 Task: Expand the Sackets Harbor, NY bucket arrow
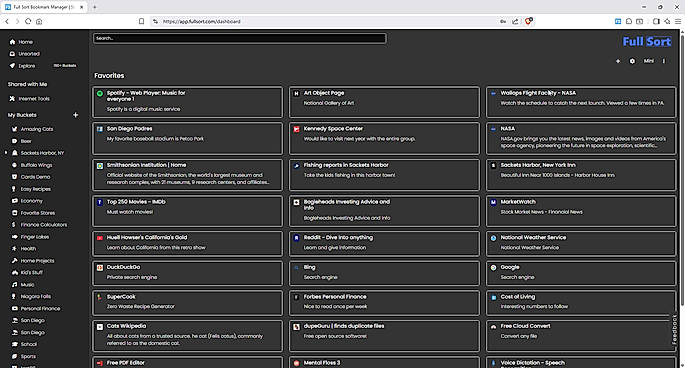click(6, 153)
